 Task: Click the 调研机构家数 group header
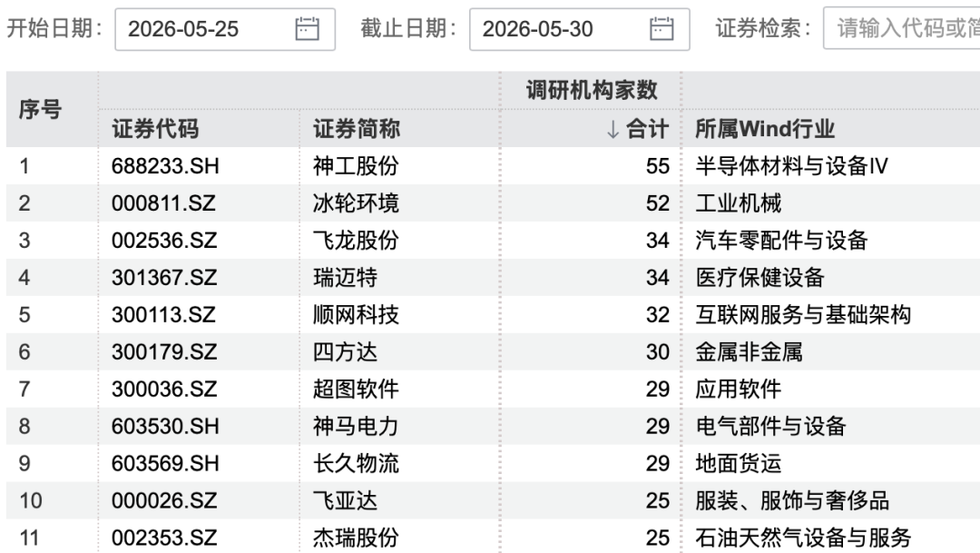pyautogui.click(x=592, y=90)
